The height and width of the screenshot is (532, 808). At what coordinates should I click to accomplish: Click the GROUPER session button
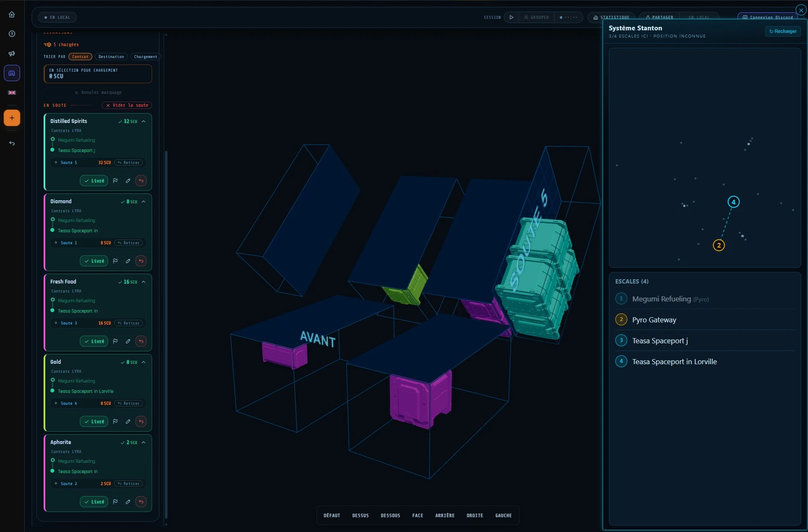537,18
